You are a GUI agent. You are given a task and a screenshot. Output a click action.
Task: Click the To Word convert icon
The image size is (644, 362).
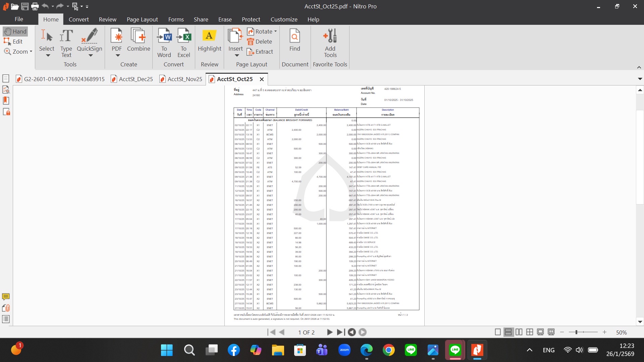click(164, 36)
